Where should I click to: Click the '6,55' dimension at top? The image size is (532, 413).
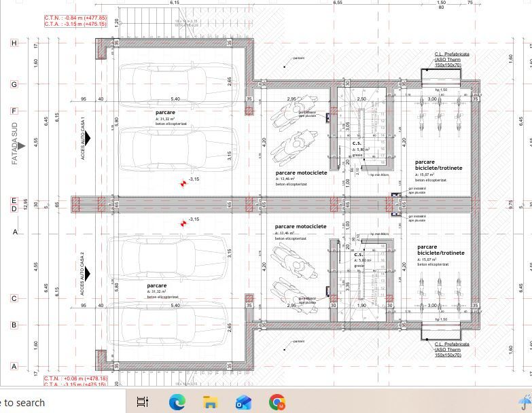(x=338, y=2)
